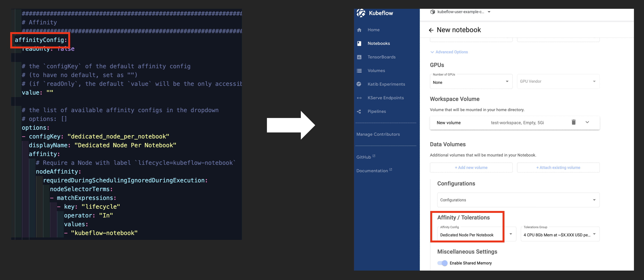The image size is (644, 280).
Task: Open KServe Endpoints menu item
Action: 386,98
